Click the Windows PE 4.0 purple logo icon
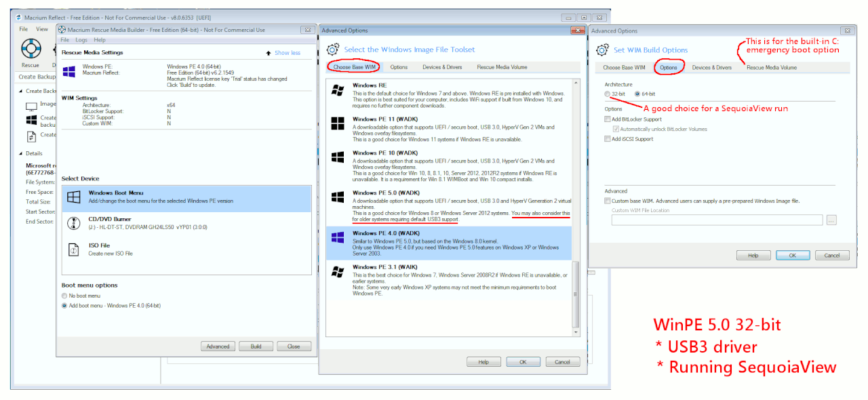 [x=337, y=237]
